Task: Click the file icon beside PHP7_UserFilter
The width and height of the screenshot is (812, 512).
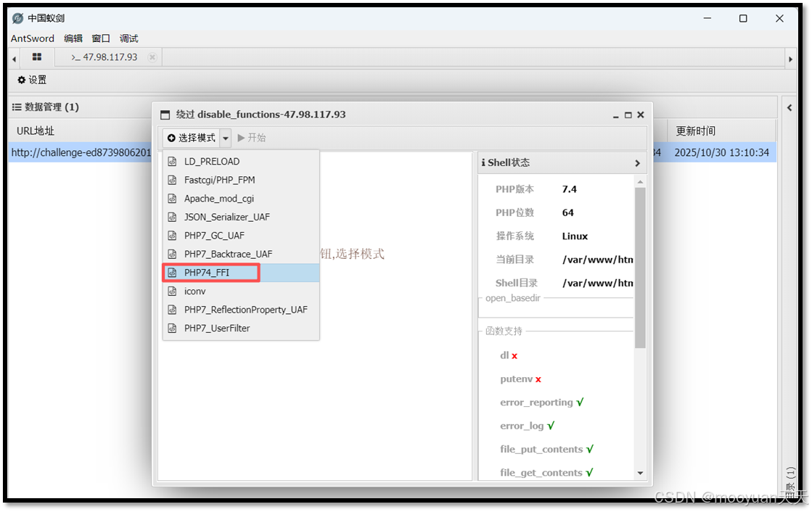Action: [x=173, y=329]
